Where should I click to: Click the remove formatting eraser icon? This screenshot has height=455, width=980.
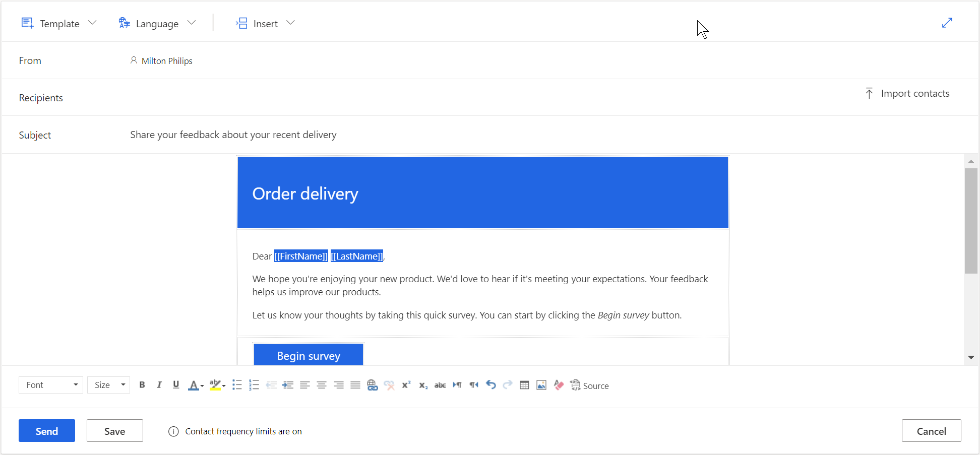559,385
